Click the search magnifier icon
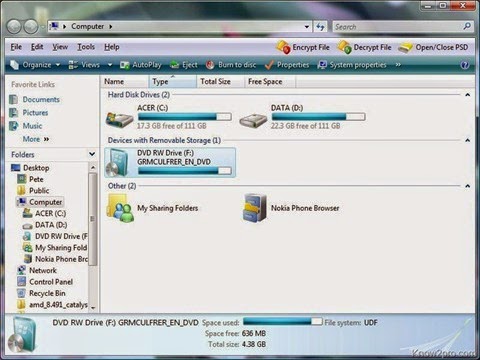Viewport: 480px width, 360px height. 467,26
